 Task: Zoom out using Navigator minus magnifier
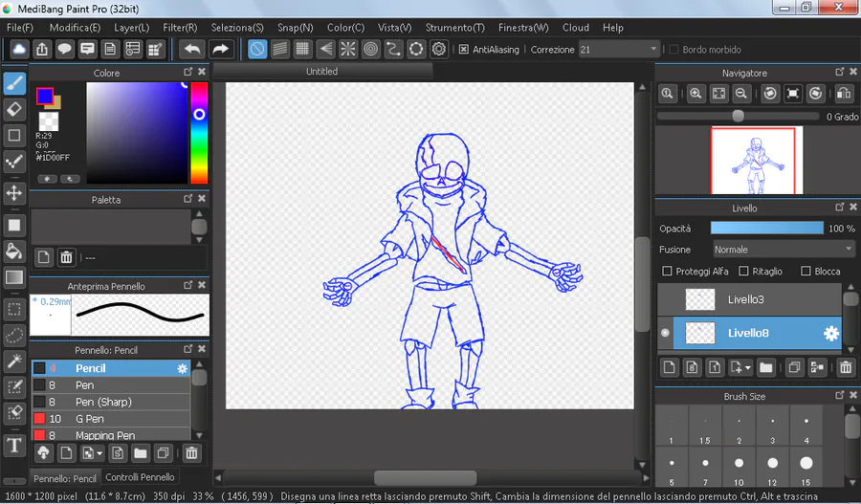click(x=741, y=94)
